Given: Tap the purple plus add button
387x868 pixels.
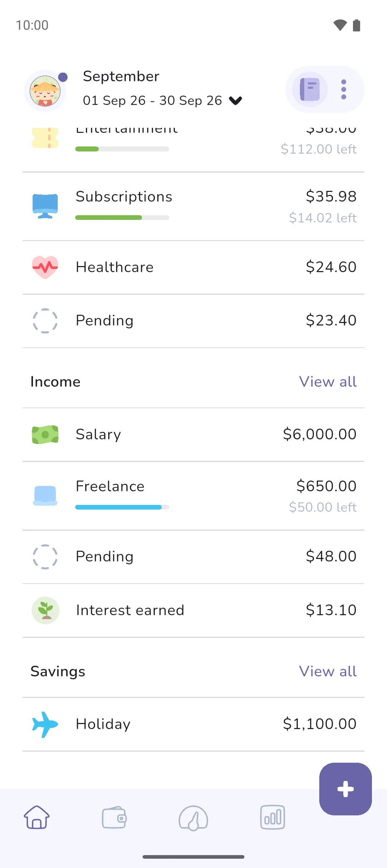Looking at the screenshot, I should (345, 789).
